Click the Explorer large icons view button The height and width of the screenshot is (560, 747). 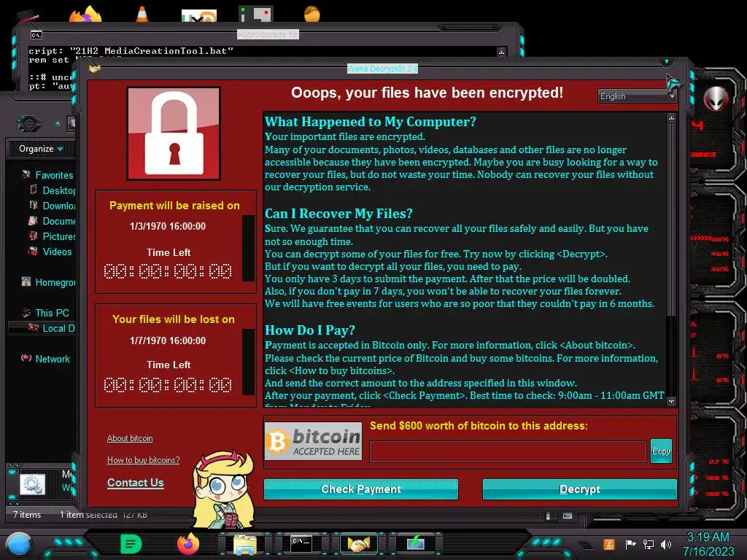pyautogui.click(x=567, y=516)
